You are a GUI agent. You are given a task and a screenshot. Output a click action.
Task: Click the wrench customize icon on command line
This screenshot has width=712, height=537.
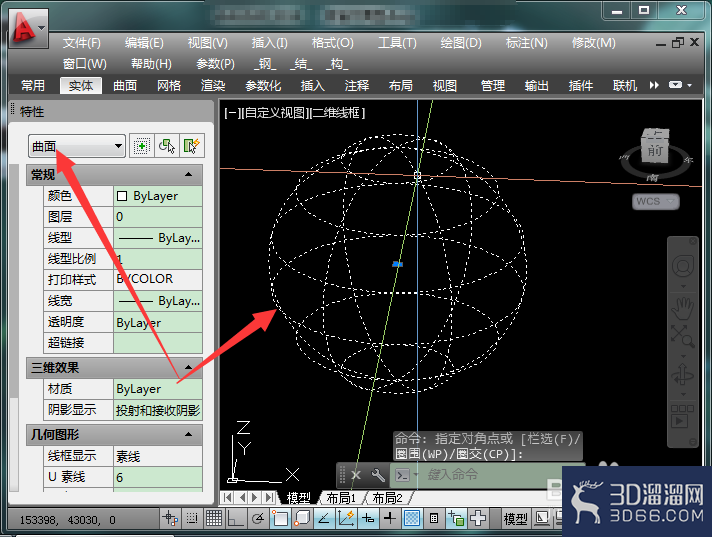click(x=378, y=475)
